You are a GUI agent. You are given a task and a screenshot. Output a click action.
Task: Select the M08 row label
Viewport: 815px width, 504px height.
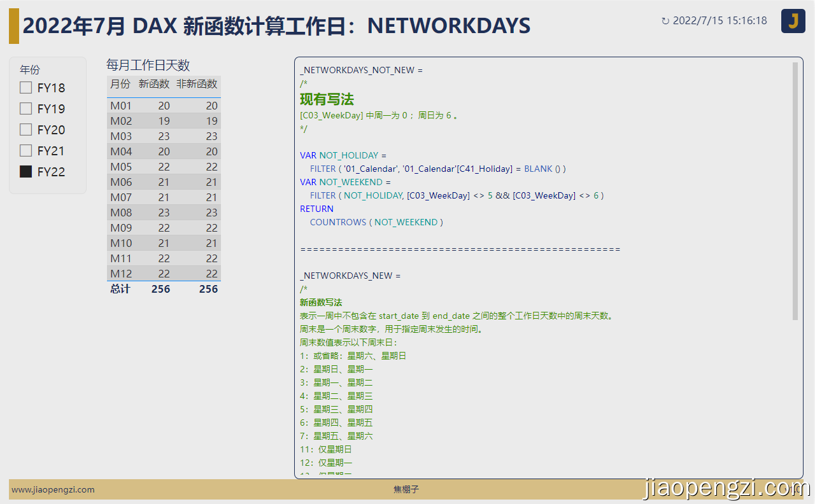(x=121, y=213)
